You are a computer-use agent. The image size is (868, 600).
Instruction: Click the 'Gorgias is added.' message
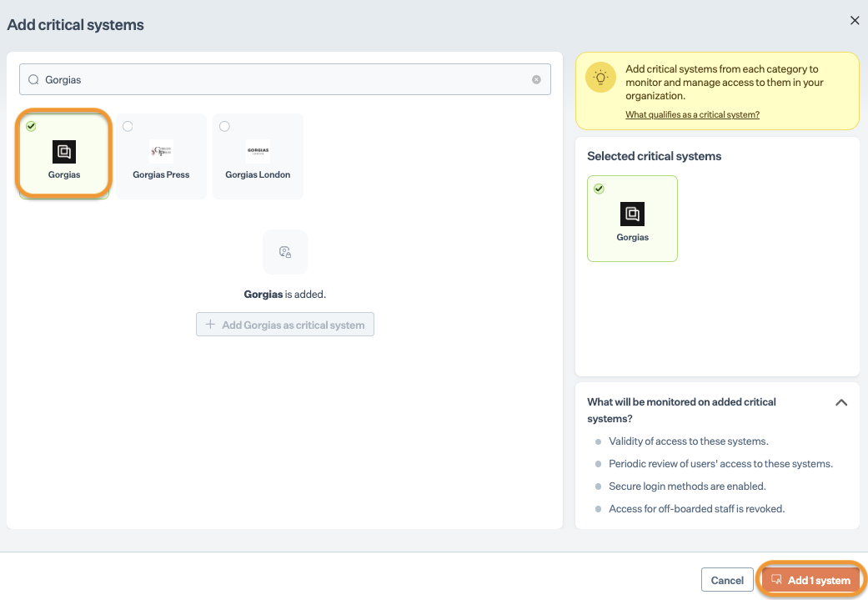285,295
